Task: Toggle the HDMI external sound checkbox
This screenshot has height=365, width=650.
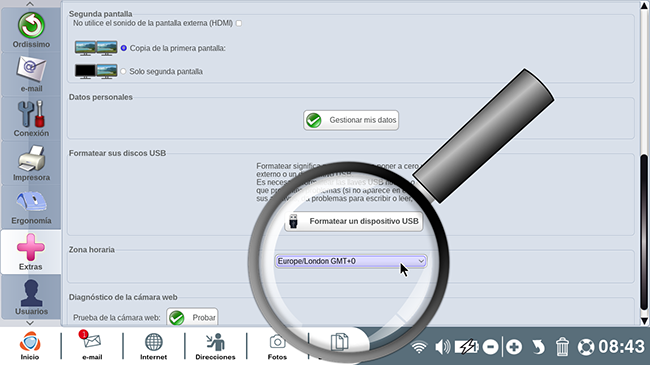Action: click(239, 23)
